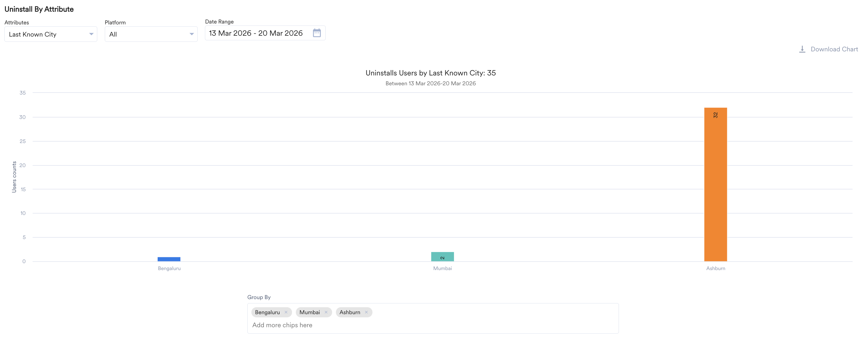
Task: Click the download icon next to Download Chart
Action: [803, 49]
